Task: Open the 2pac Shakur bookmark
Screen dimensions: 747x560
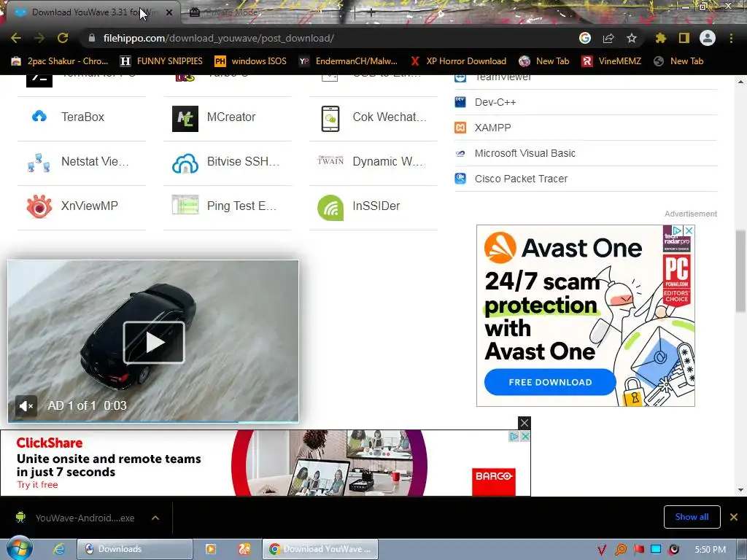Action: coord(60,61)
